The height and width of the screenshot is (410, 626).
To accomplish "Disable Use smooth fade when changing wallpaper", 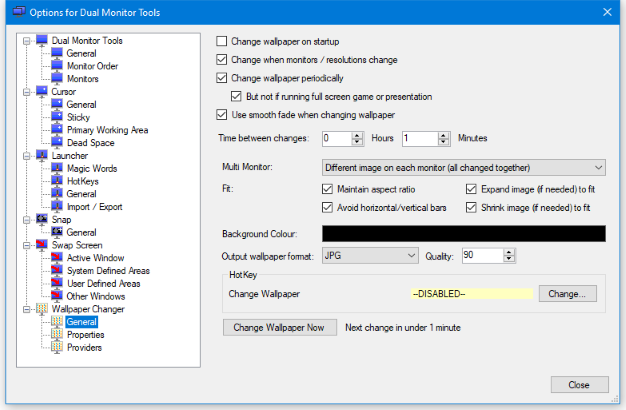I will point(222,115).
